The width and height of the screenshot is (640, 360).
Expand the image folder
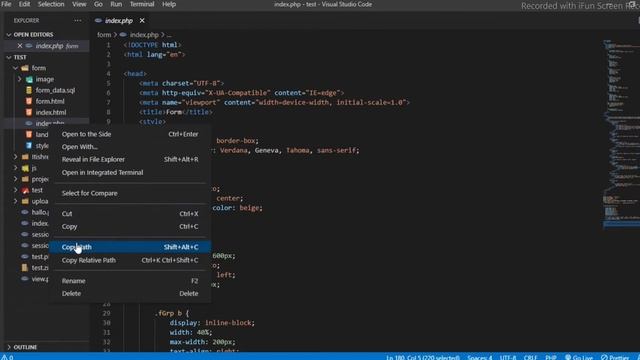pos(19,79)
